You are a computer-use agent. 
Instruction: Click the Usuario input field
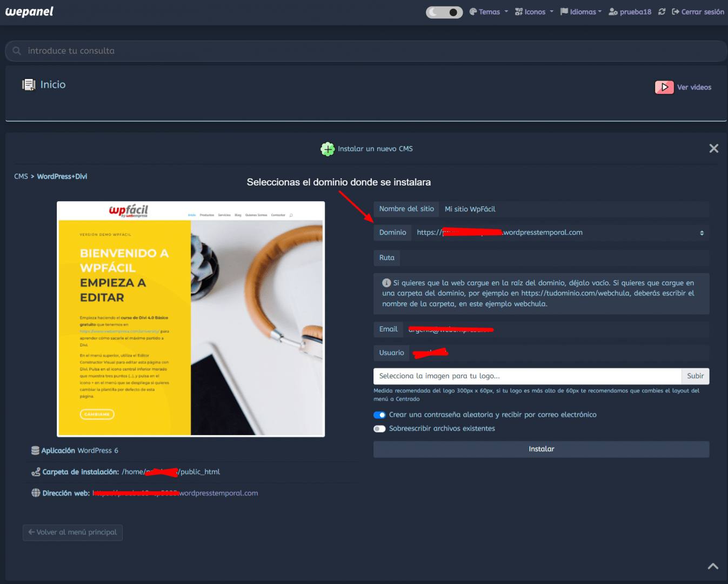coord(559,353)
